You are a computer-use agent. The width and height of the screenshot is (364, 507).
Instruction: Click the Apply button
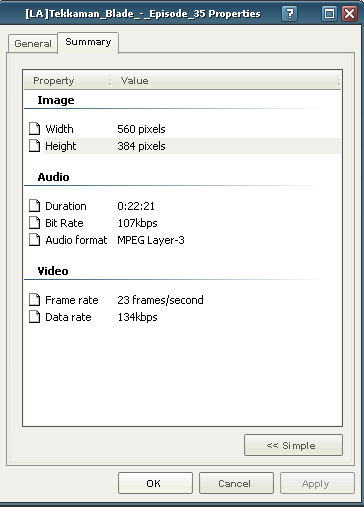click(317, 483)
